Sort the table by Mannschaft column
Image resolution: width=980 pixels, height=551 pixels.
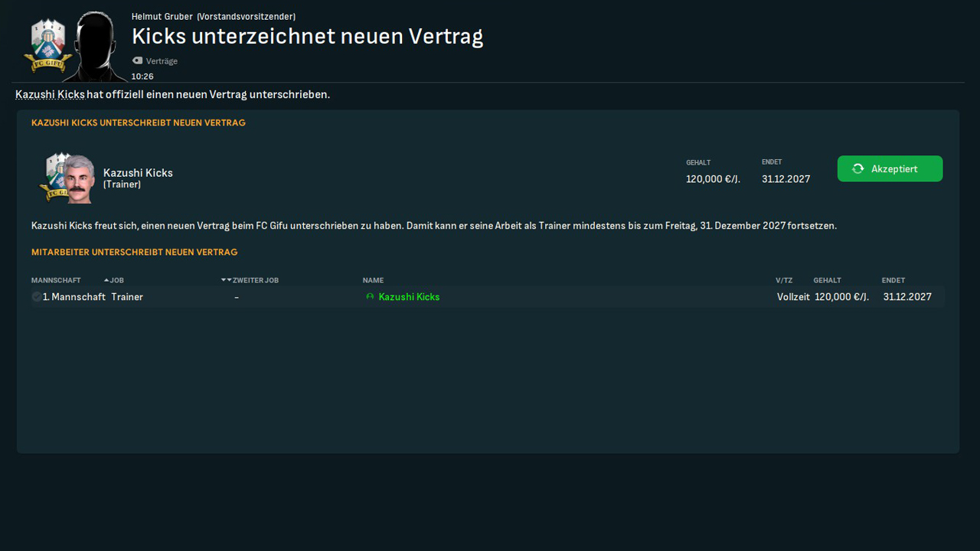(x=56, y=280)
